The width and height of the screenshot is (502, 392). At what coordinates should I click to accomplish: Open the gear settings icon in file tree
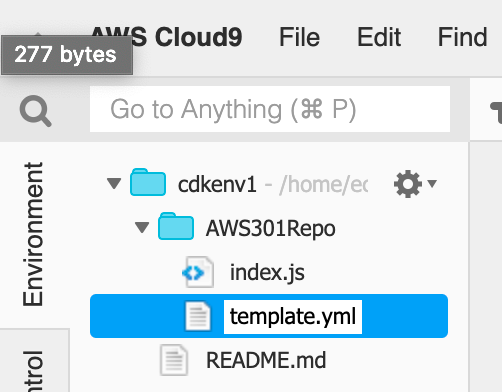[x=408, y=184]
